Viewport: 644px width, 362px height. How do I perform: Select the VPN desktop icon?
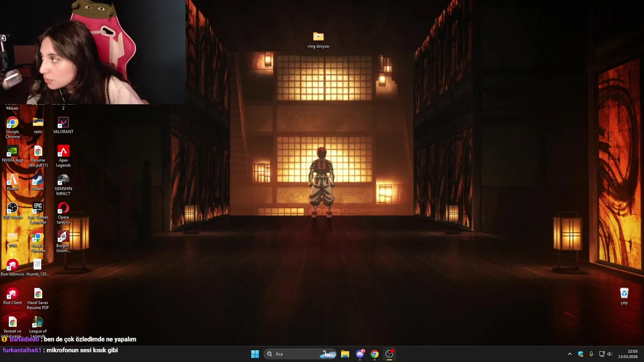(x=13, y=240)
